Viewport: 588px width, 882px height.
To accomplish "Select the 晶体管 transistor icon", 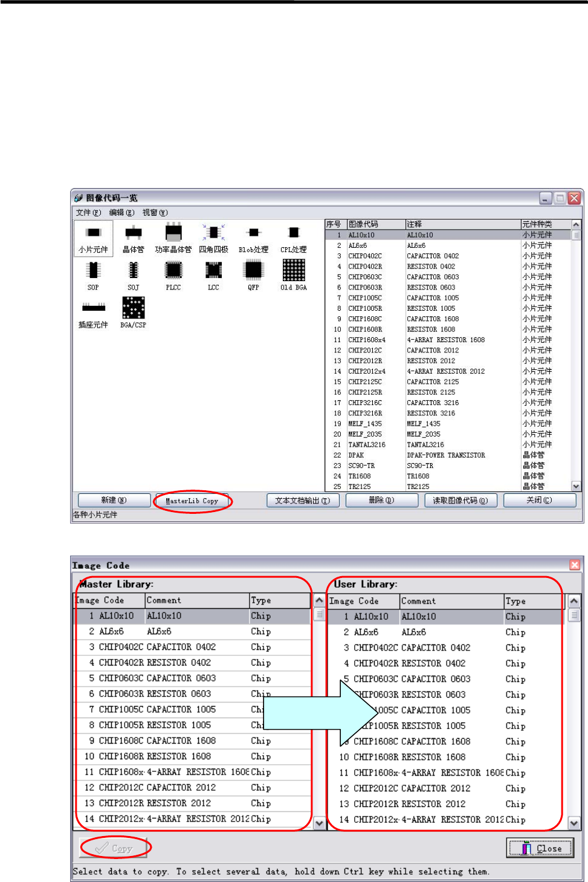I will pyautogui.click(x=134, y=238).
